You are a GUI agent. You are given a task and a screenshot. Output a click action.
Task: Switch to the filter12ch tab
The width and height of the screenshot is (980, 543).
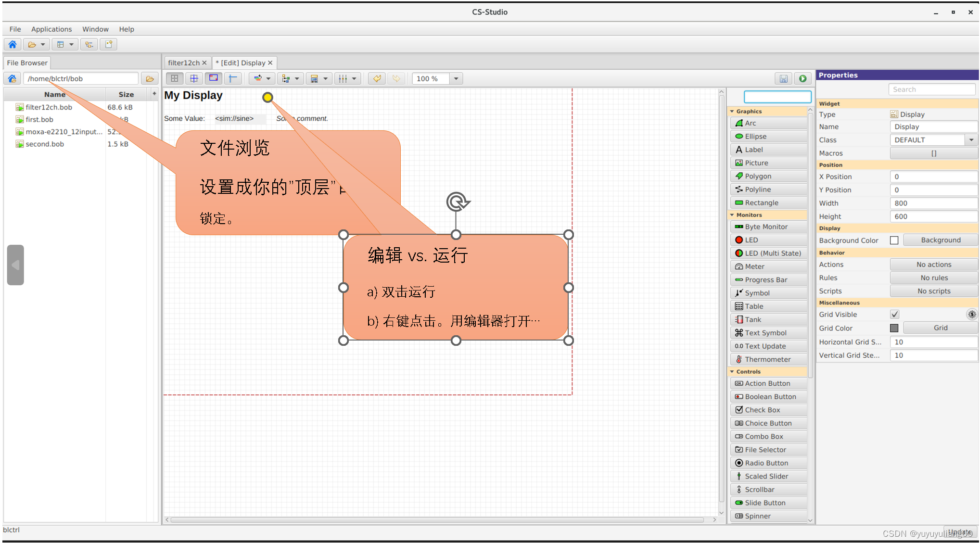(184, 63)
